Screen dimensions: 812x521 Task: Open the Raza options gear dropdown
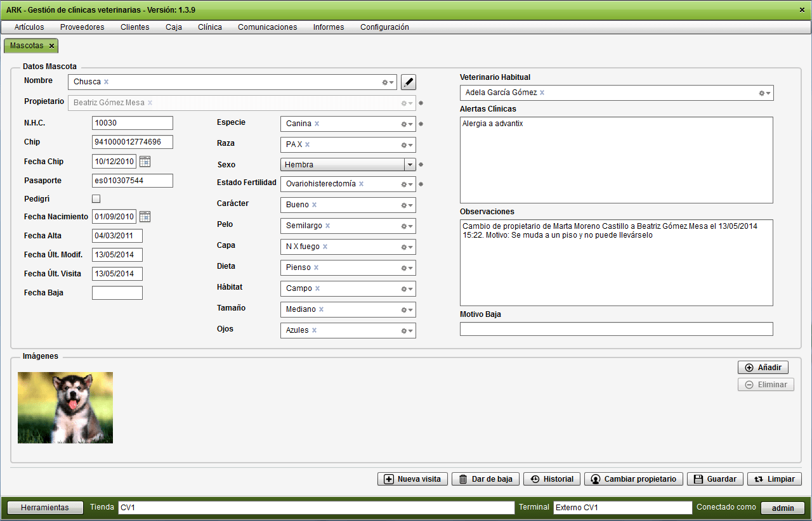coord(407,145)
